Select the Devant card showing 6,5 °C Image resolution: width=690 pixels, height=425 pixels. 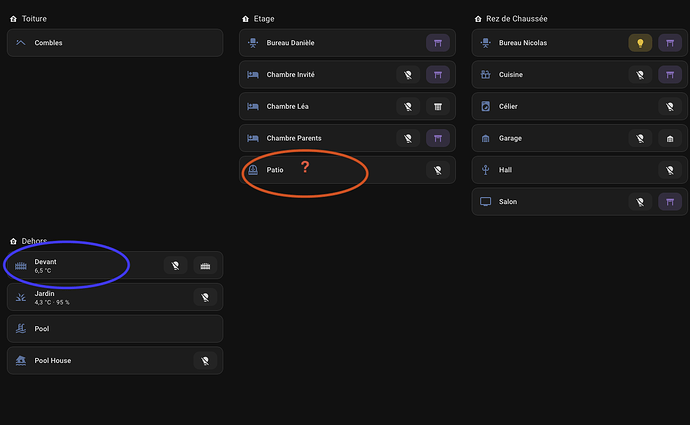click(80, 265)
